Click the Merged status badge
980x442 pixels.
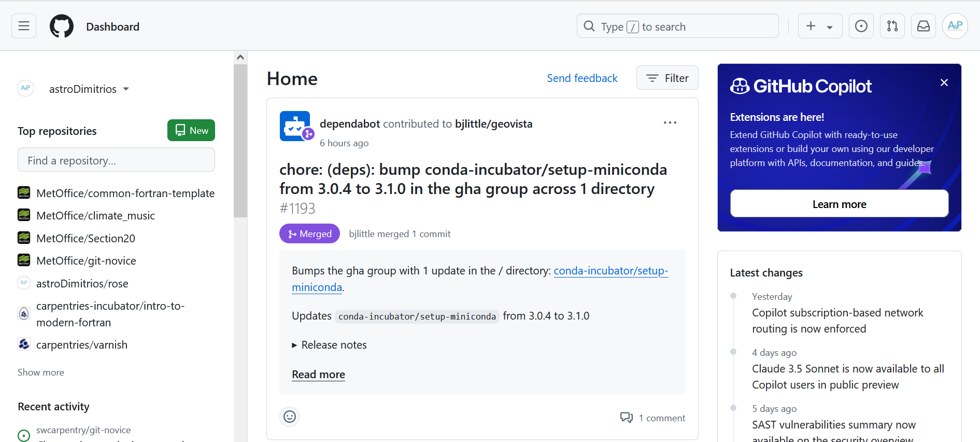[309, 233]
